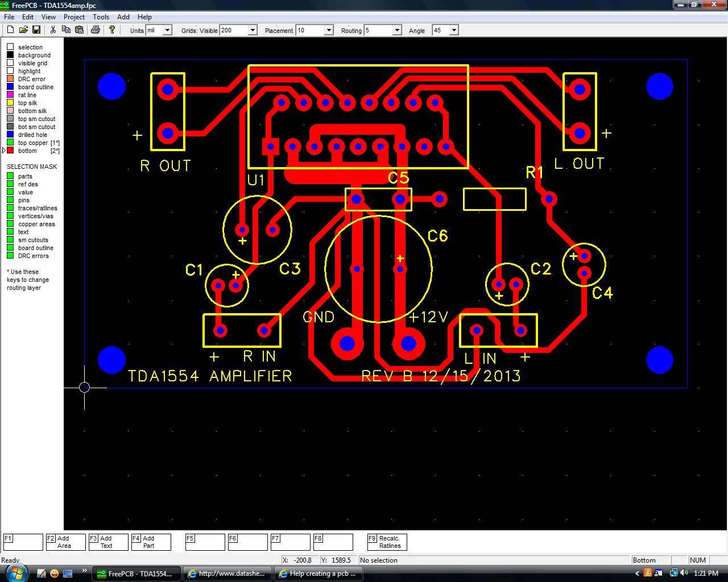Toggle the DRC errors selection mask

tap(10, 256)
